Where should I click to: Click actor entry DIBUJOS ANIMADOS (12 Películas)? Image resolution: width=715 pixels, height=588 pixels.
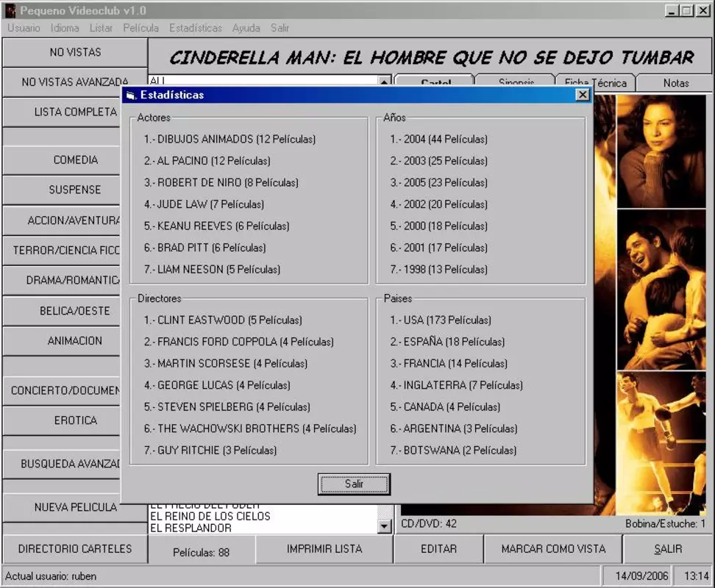coord(230,139)
